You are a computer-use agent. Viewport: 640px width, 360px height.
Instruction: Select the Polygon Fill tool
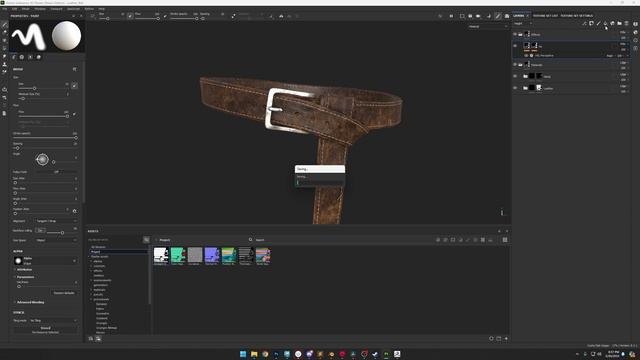tap(4, 48)
